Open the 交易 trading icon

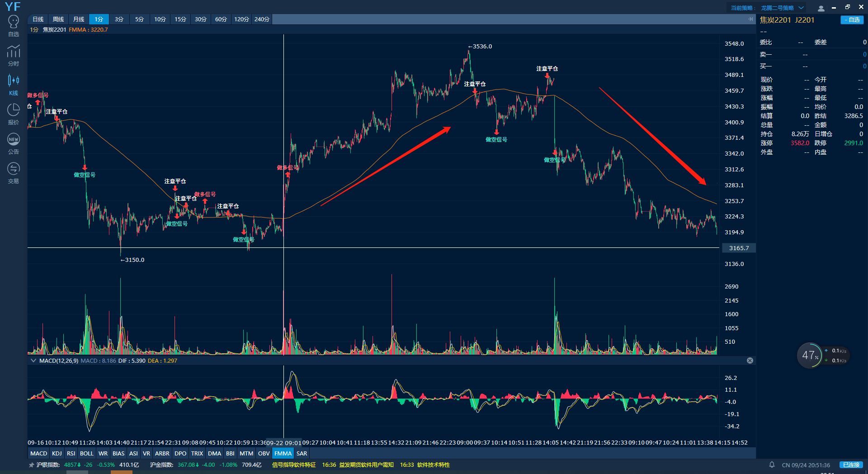coord(14,173)
